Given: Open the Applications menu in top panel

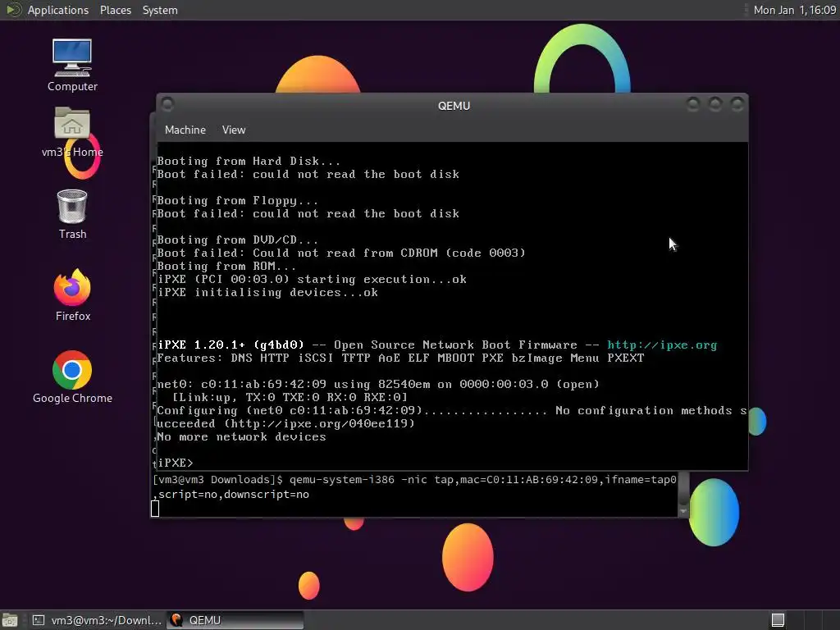Looking at the screenshot, I should [x=58, y=10].
